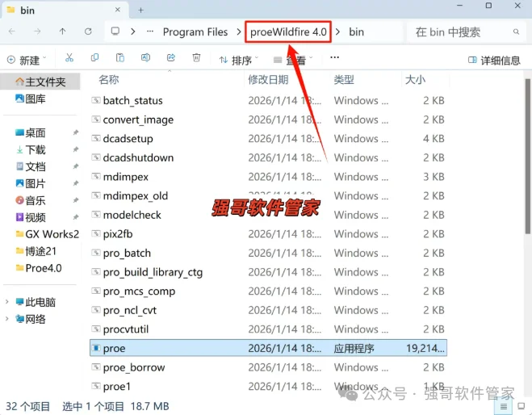
Task: Add a new tab with plus button
Action: point(140,10)
